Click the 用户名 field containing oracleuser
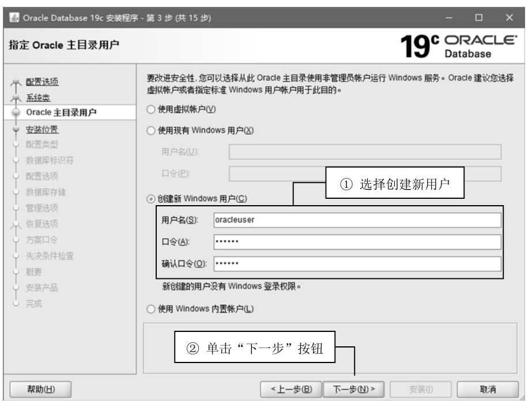 tap(357, 220)
